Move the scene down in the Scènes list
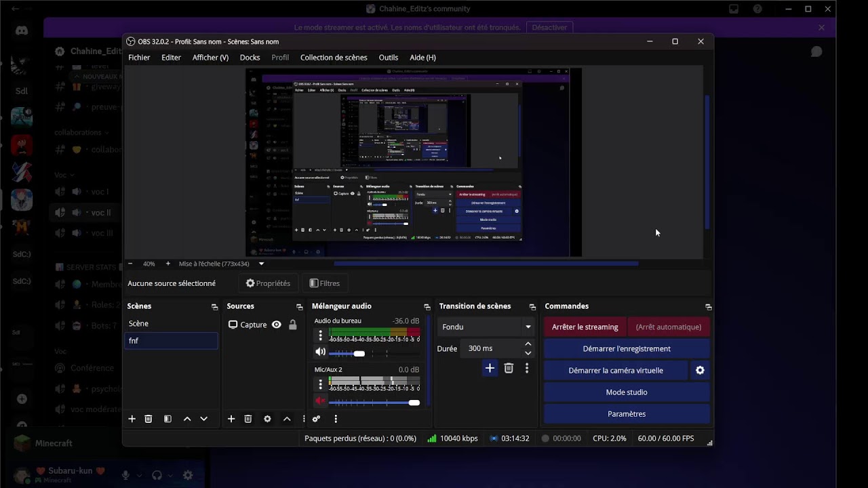The height and width of the screenshot is (488, 868). point(203,419)
